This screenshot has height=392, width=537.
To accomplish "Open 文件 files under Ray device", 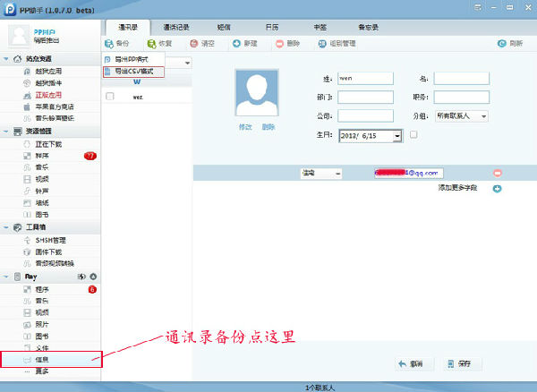I will (x=42, y=348).
